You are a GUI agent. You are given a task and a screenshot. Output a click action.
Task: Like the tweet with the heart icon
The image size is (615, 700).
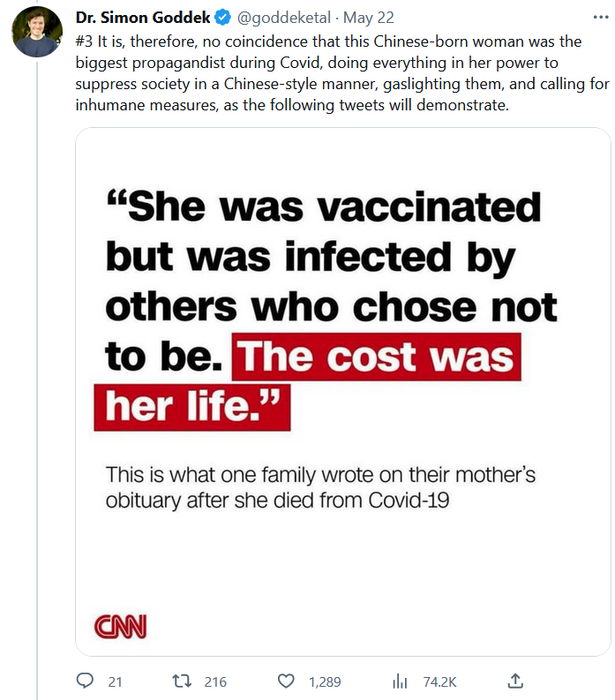(286, 681)
